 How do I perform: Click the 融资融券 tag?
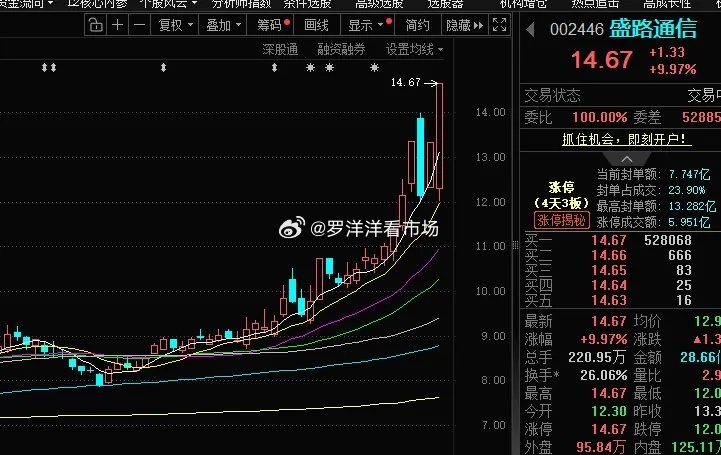341,49
